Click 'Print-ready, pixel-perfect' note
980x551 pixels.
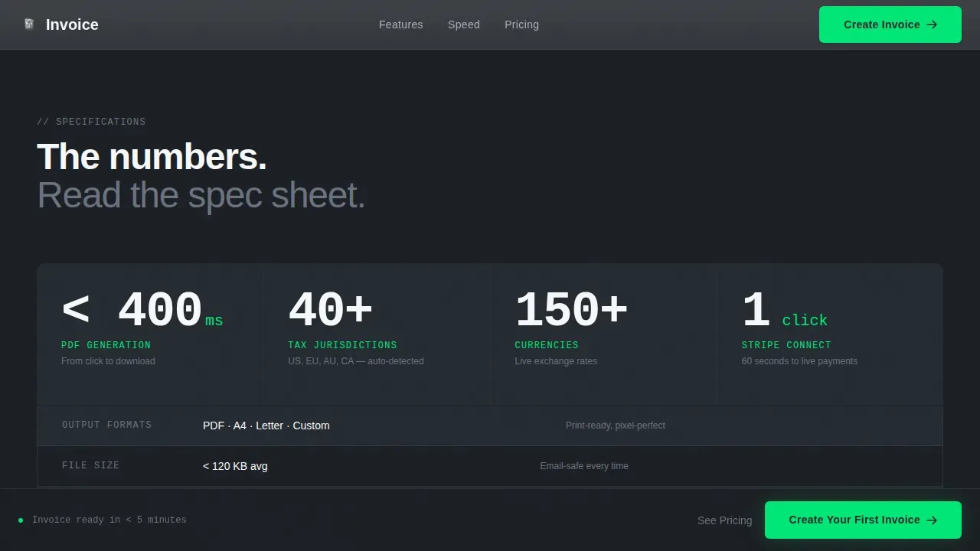pos(616,425)
